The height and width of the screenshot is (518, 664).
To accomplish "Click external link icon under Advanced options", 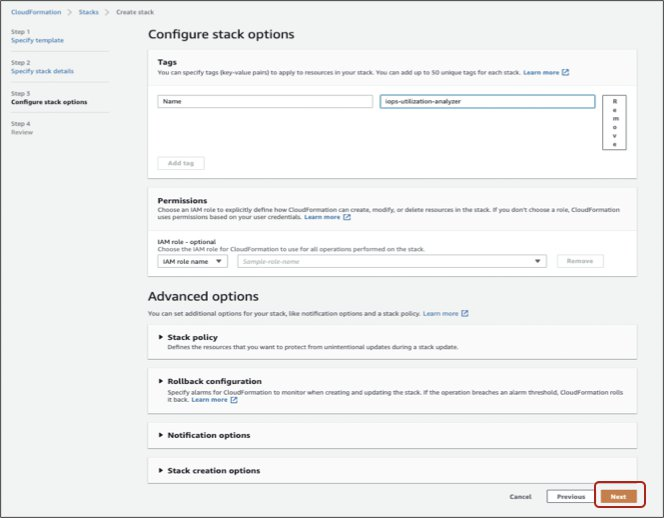I will [x=465, y=313].
